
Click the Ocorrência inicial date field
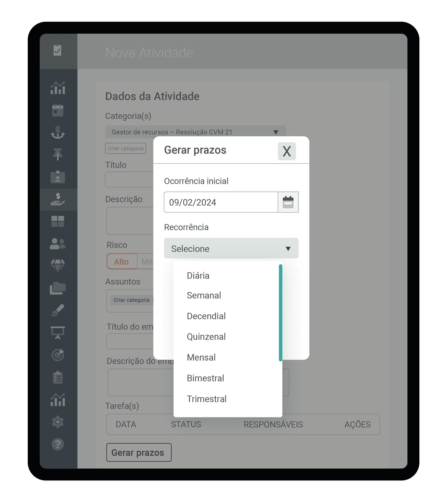[x=221, y=202]
